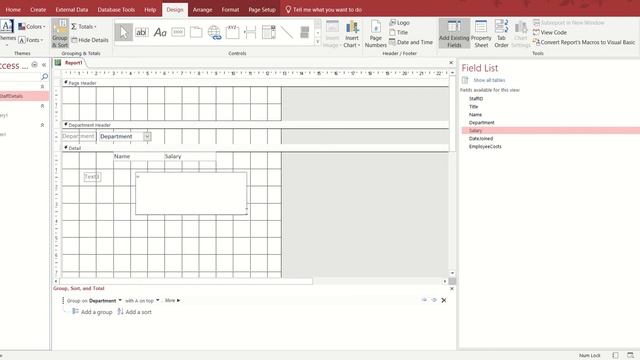Select the Salary label in Detail section
Viewport: 640px width, 360px height.
[190, 156]
